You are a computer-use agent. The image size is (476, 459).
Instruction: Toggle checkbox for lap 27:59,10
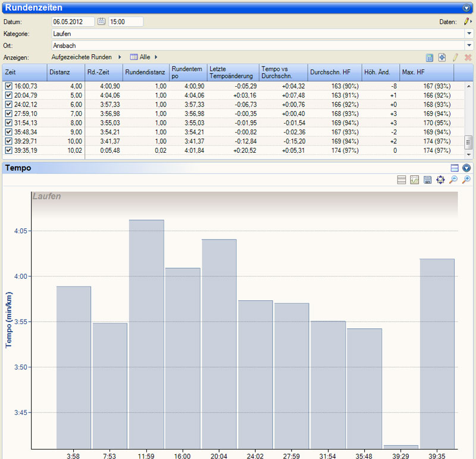click(x=8, y=114)
